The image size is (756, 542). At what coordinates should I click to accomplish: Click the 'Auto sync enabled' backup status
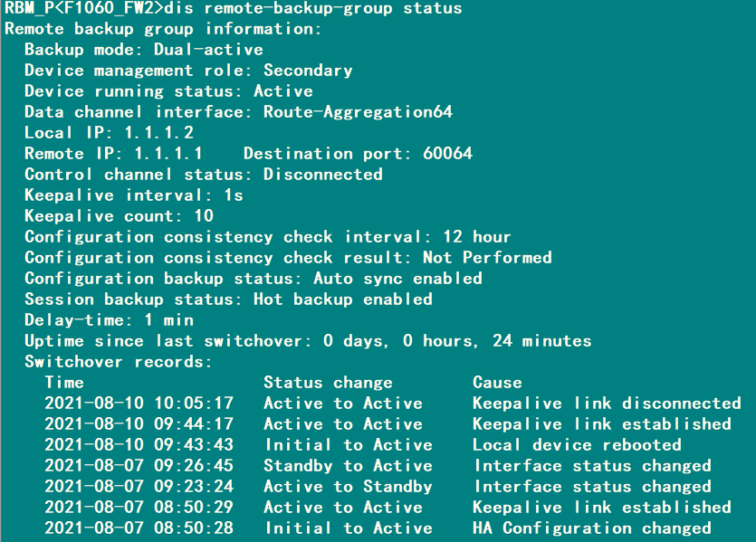coord(397,279)
